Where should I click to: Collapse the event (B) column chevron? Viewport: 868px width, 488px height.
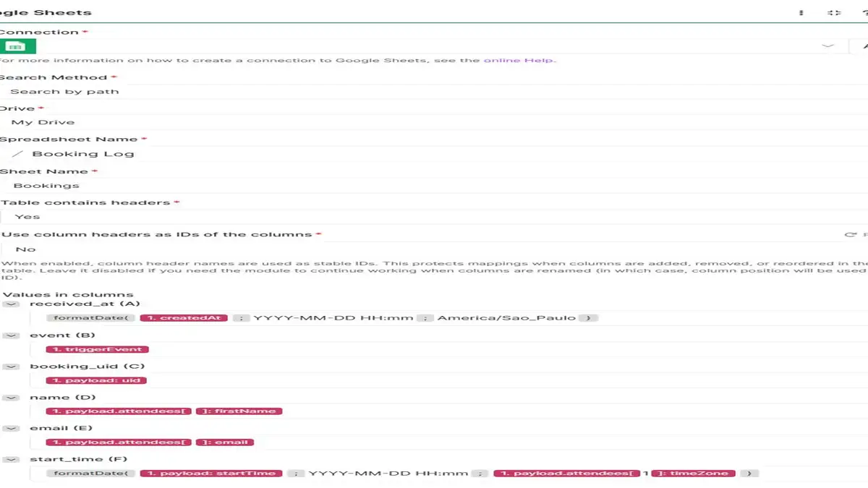pyautogui.click(x=10, y=335)
